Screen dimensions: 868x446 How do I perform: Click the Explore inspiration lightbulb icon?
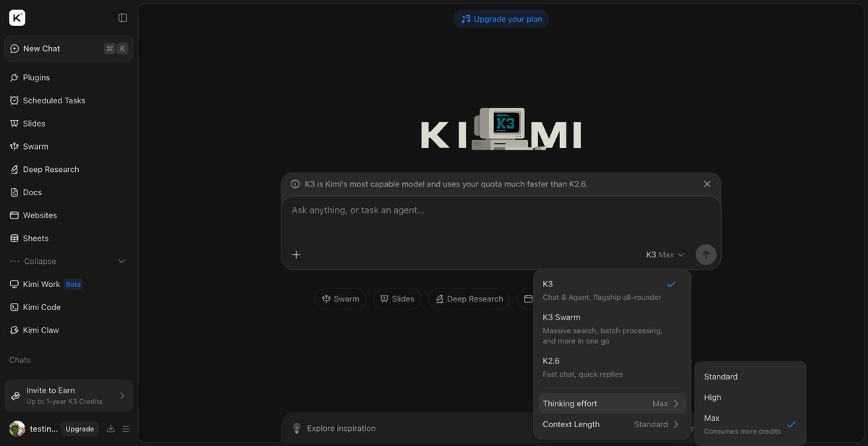[297, 429]
